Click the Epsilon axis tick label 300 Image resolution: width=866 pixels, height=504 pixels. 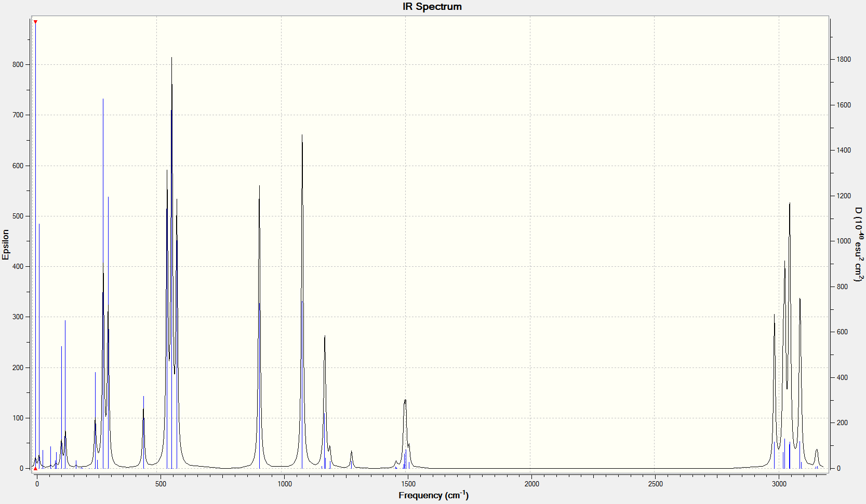click(18, 317)
